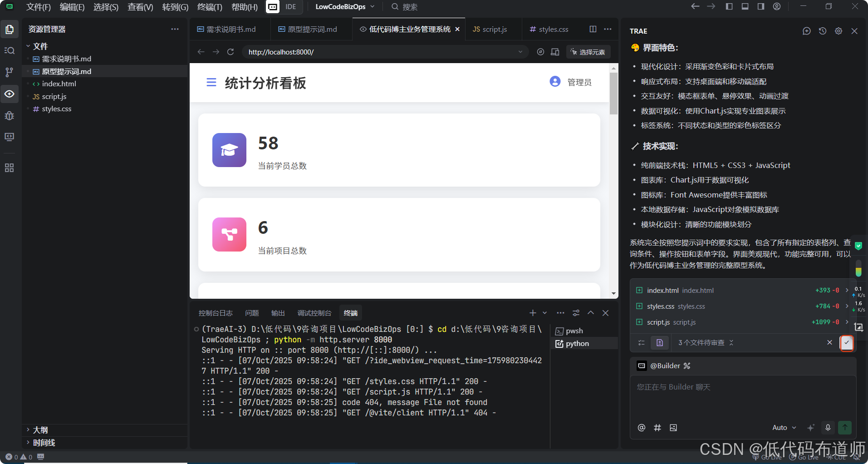Open the Debug bug icon in activity bar
868x464 pixels.
(10, 115)
